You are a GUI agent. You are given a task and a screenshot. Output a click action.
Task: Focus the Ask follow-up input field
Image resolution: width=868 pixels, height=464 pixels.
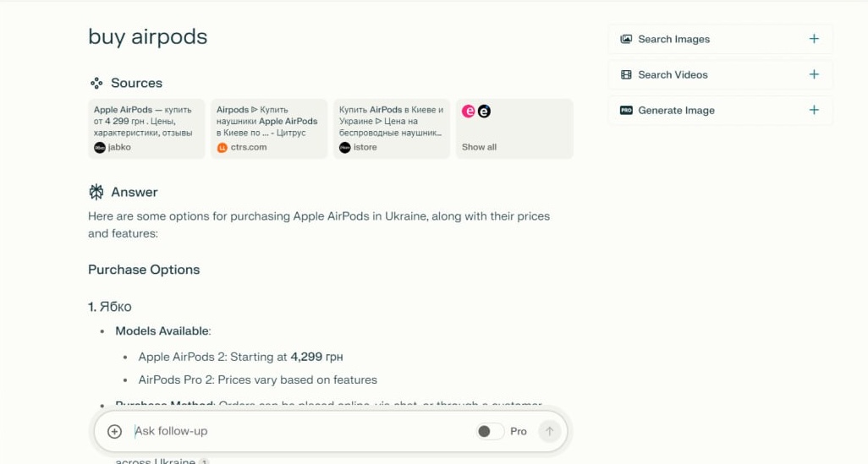click(296, 431)
